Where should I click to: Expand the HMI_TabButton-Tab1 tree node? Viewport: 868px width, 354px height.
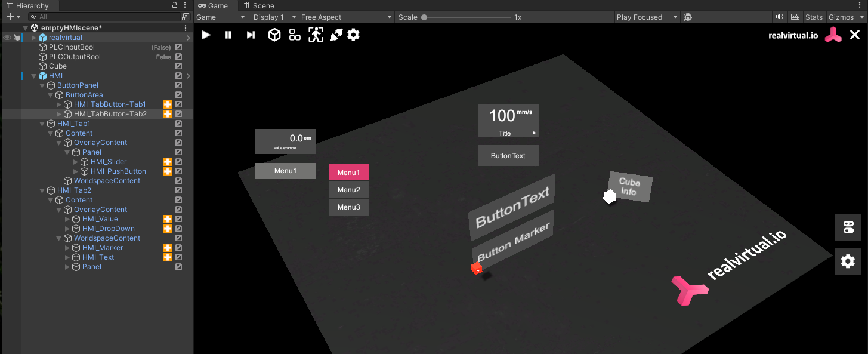[58, 104]
